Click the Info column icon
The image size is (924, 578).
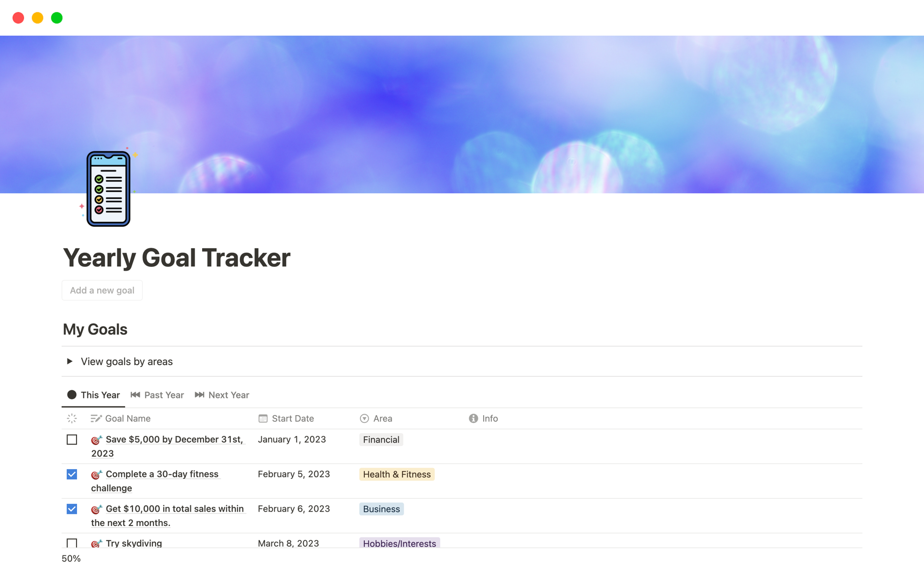(473, 418)
